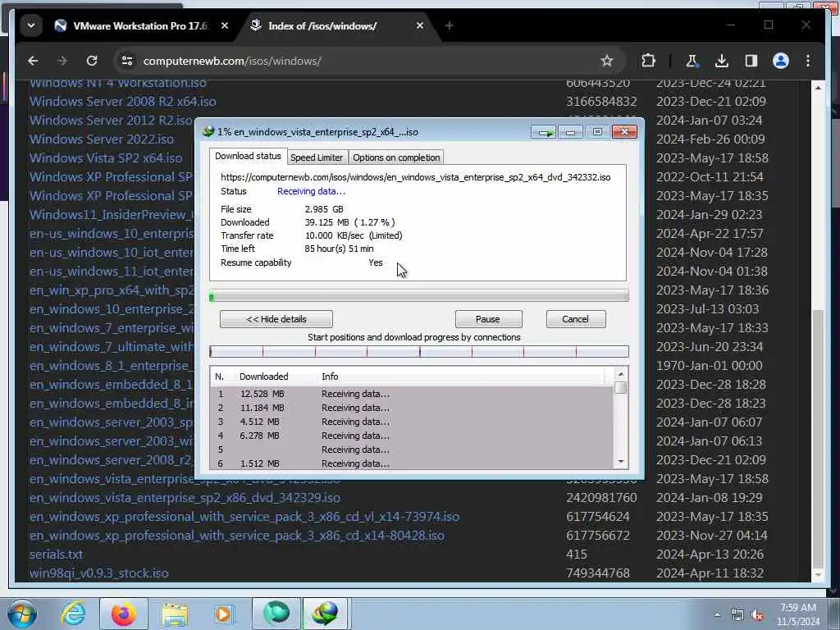This screenshot has height=630, width=840.
Task: Open Internet Download Manager taskbar icon
Action: tap(326, 614)
